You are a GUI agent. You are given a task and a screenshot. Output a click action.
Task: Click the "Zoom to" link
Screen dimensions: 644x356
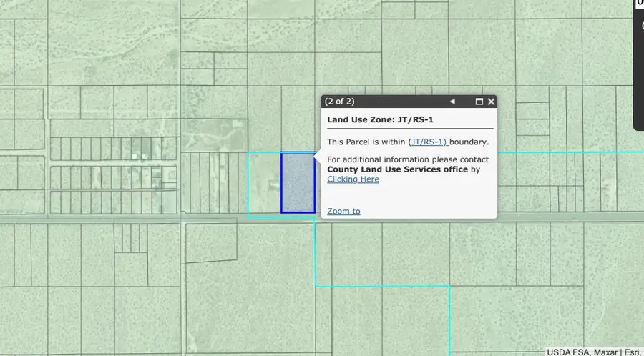click(343, 211)
